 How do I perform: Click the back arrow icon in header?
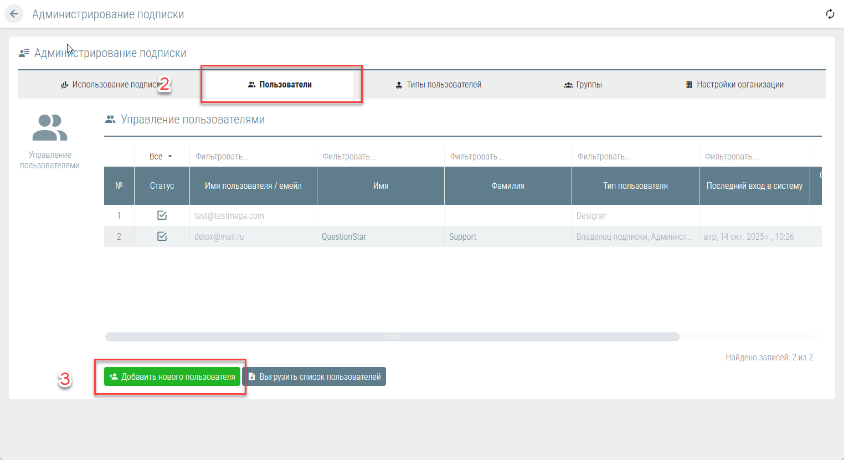(15, 15)
